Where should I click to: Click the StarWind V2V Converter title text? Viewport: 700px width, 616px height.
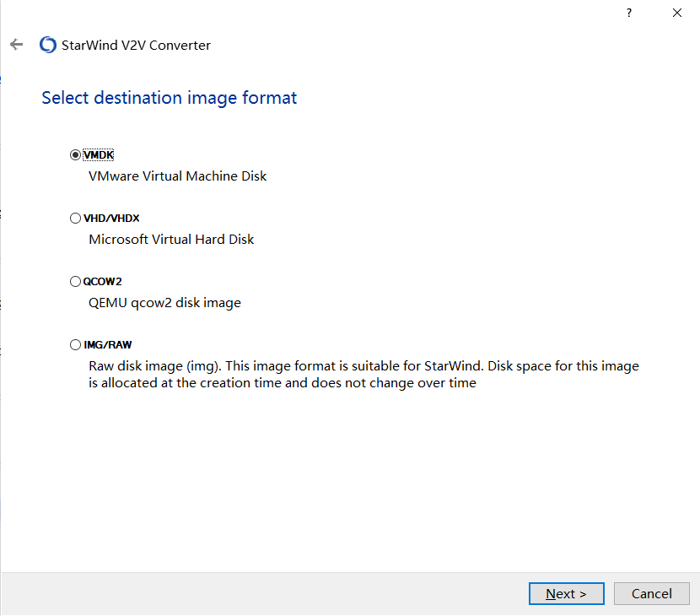(x=137, y=46)
